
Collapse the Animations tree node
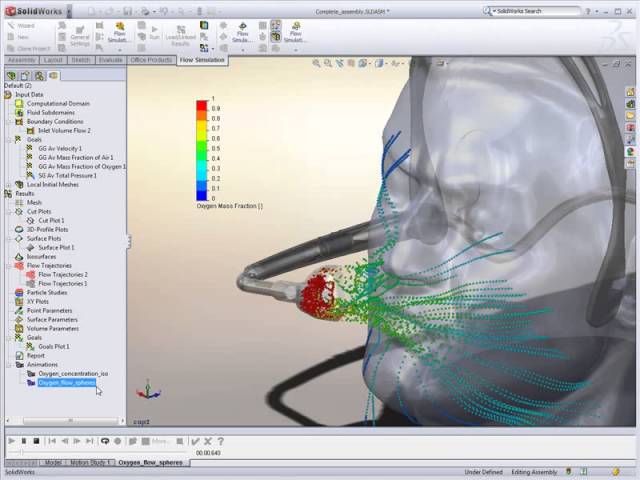8,365
